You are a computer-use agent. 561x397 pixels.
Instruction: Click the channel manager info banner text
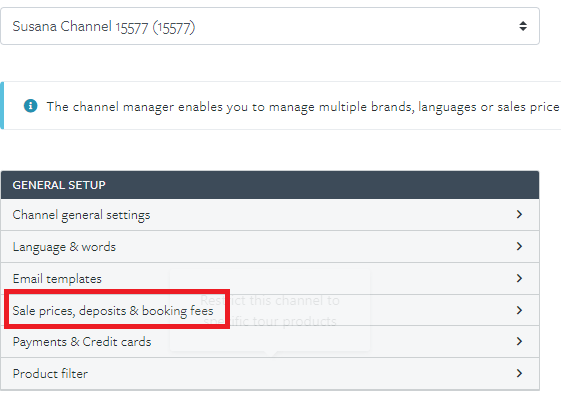click(303, 107)
